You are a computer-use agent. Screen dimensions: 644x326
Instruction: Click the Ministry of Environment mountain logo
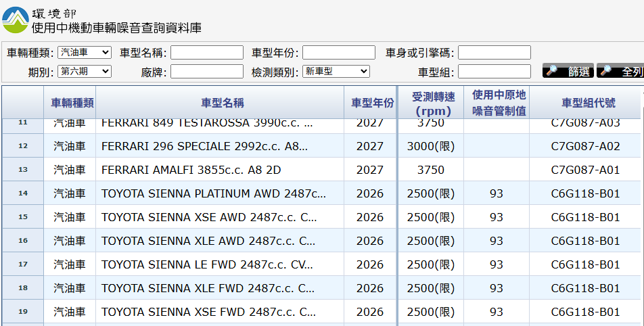point(16,20)
